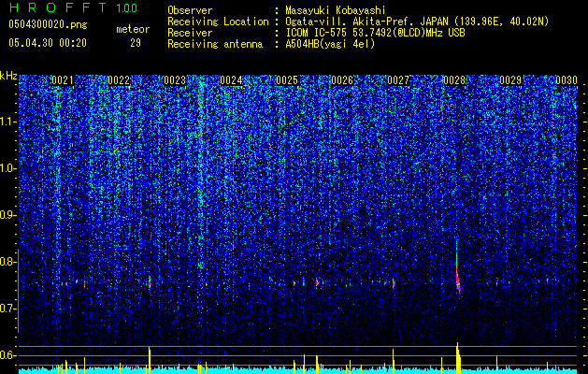Click time marker 0026
The width and height of the screenshot is (588, 374).
pyautogui.click(x=342, y=80)
